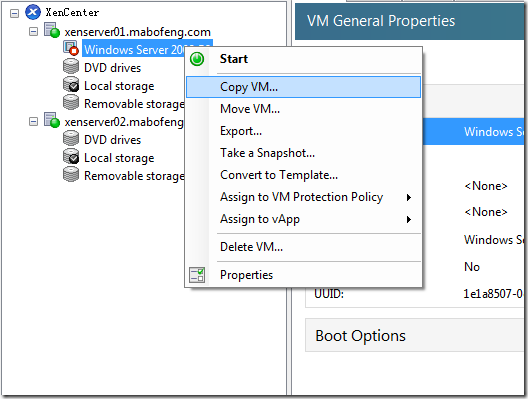Select Removable storage under xenserver02
This screenshot has width=528, height=399.
coord(134,176)
